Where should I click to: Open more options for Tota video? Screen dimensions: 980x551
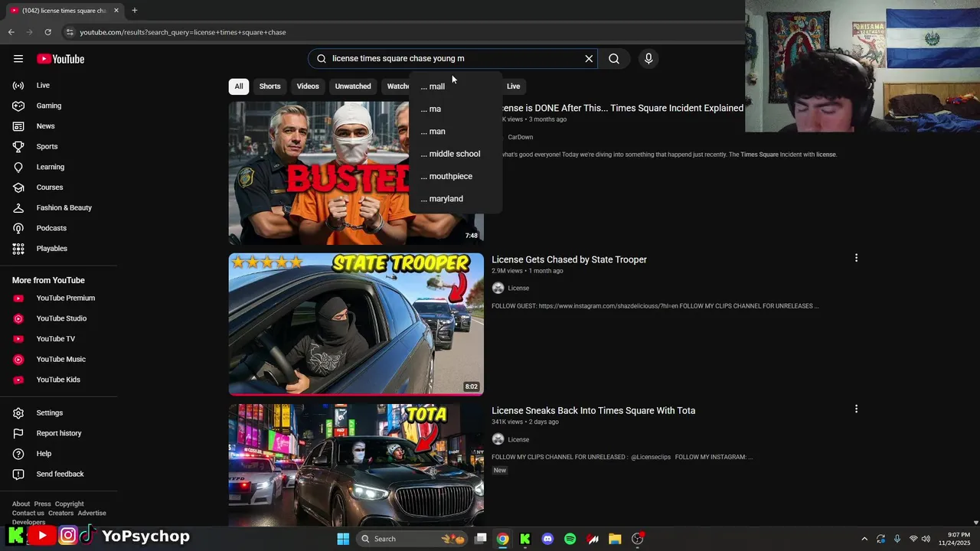click(856, 409)
